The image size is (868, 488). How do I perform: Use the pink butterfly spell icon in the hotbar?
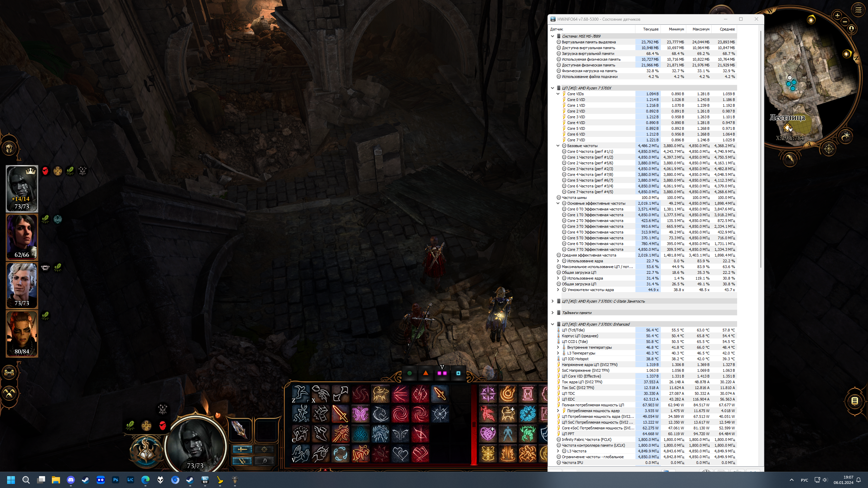[360, 414]
